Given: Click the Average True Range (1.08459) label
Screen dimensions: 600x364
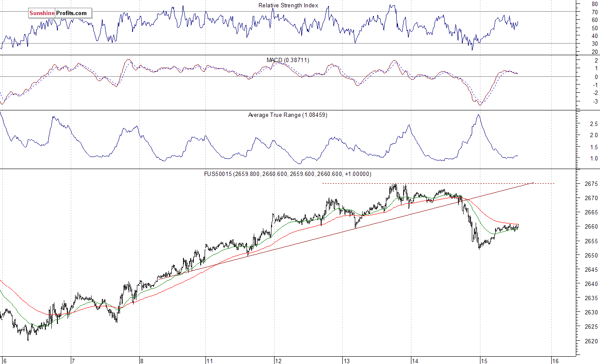Looking at the screenshot, I should click(287, 115).
